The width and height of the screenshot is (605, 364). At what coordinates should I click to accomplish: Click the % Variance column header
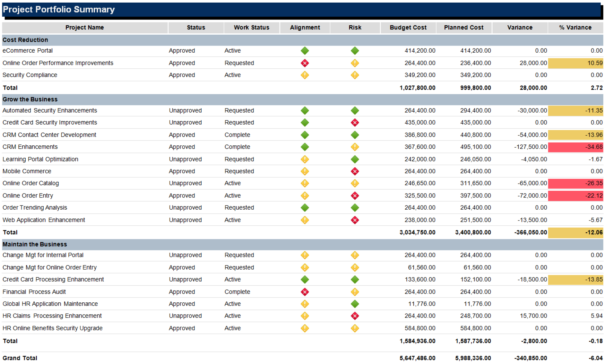(x=575, y=28)
